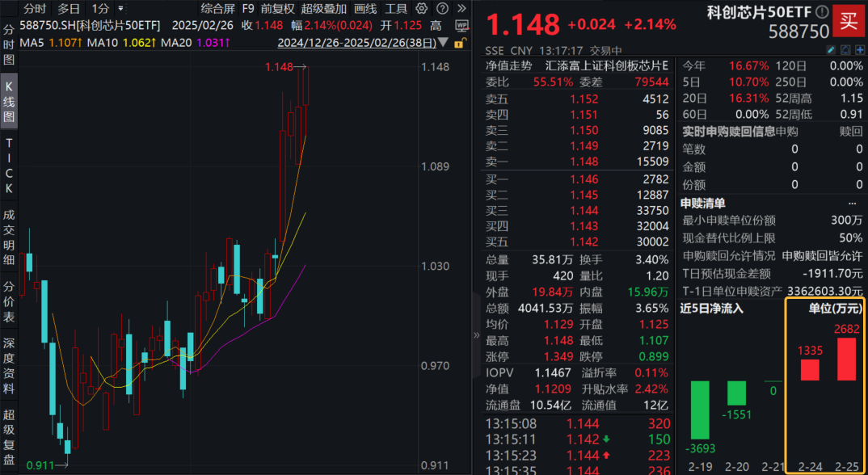The width and height of the screenshot is (868, 475).
Task: Click the help question mark icon
Action: coord(441,9)
